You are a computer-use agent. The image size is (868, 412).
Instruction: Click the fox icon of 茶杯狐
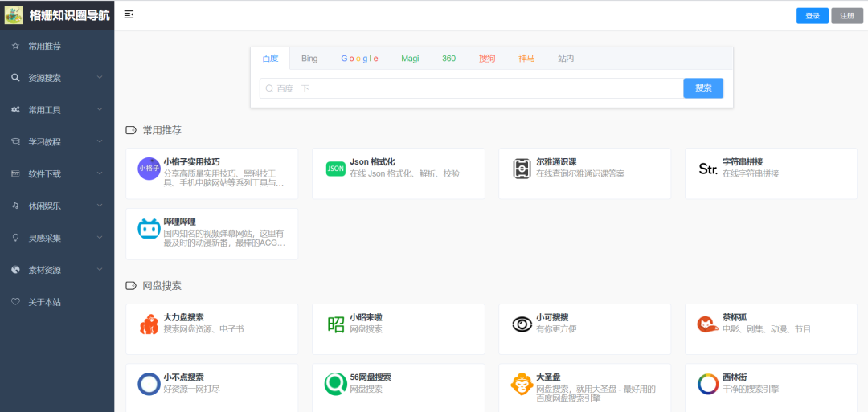click(708, 324)
